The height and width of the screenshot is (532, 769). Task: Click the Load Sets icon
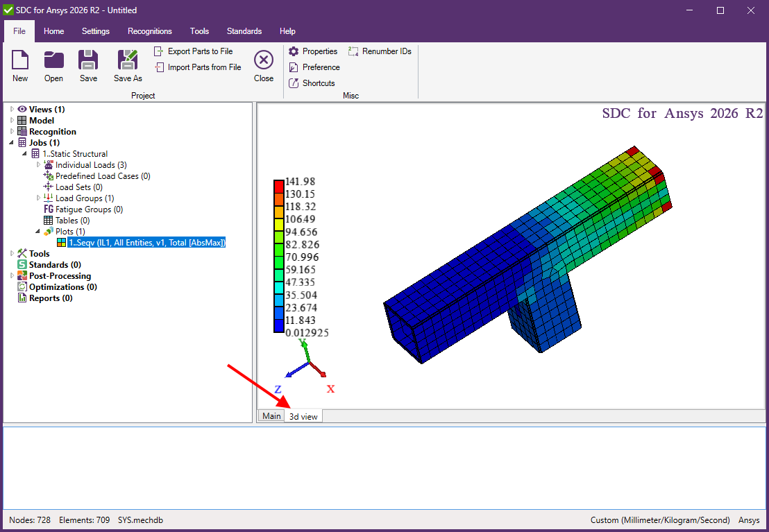48,187
